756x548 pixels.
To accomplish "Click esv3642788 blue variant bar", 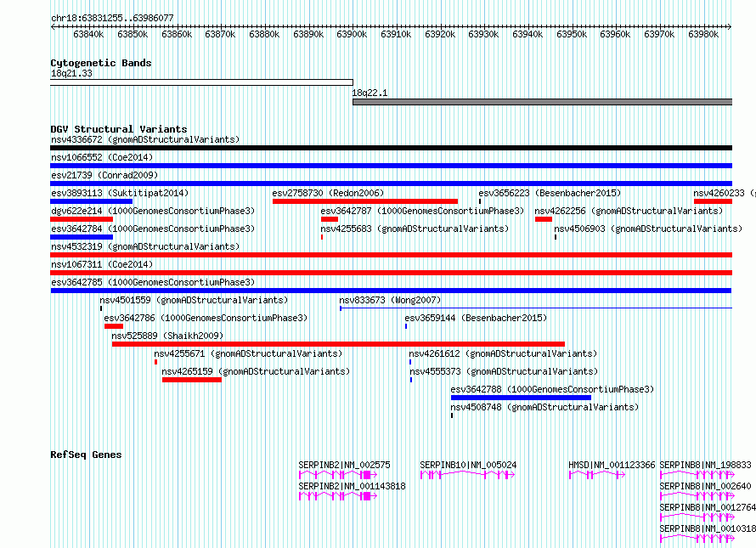I will tap(522, 398).
